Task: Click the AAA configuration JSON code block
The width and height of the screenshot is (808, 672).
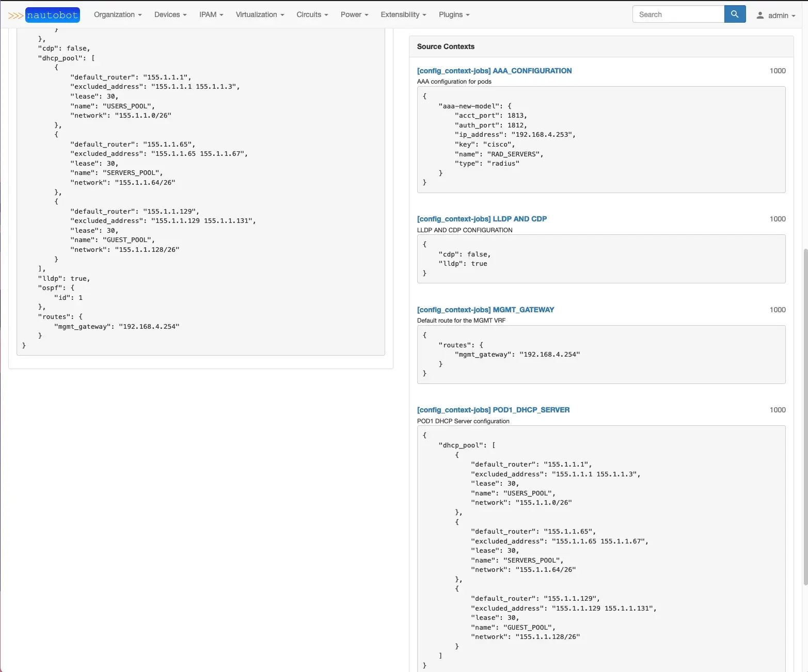Action: [600, 139]
